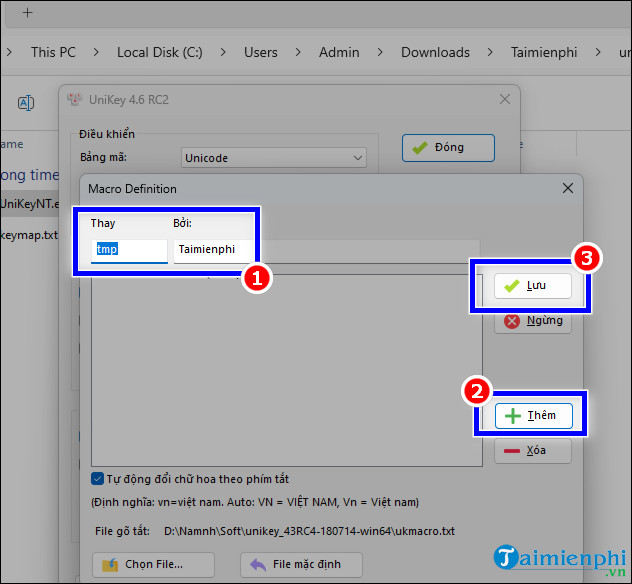Click the Thay input field containing tmp
The width and height of the screenshot is (632, 584).
129,250
